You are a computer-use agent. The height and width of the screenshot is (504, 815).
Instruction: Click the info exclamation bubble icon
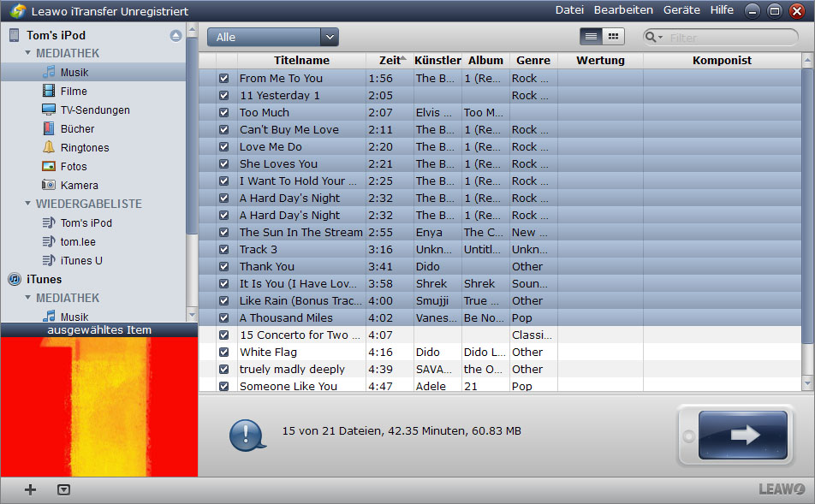pyautogui.click(x=247, y=435)
